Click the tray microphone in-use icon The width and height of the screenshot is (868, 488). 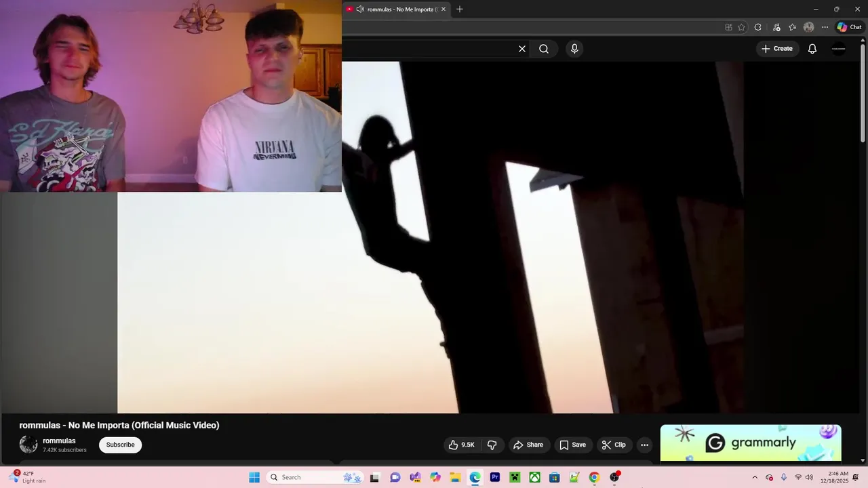click(x=784, y=477)
